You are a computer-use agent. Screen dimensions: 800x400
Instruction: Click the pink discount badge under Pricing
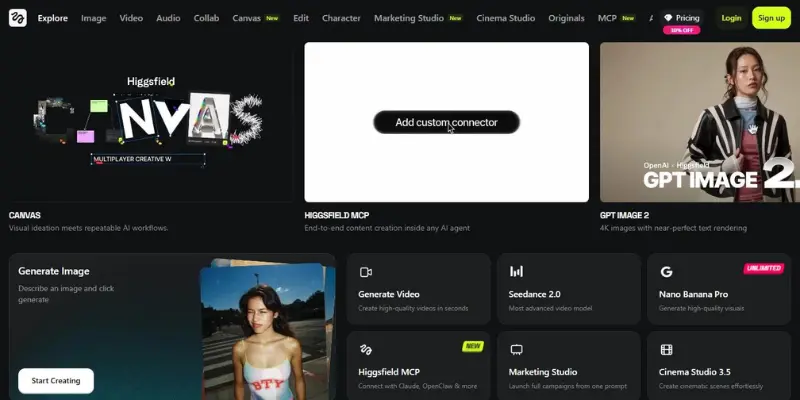click(682, 30)
